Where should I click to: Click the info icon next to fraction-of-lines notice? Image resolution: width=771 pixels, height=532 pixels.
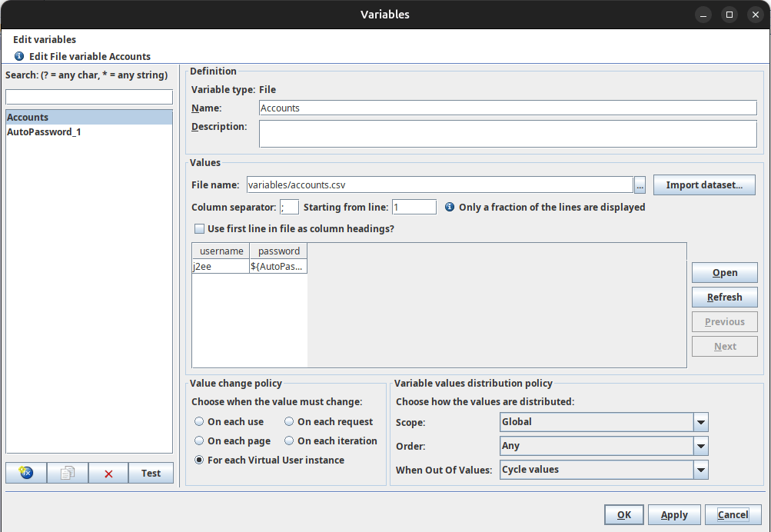point(450,207)
